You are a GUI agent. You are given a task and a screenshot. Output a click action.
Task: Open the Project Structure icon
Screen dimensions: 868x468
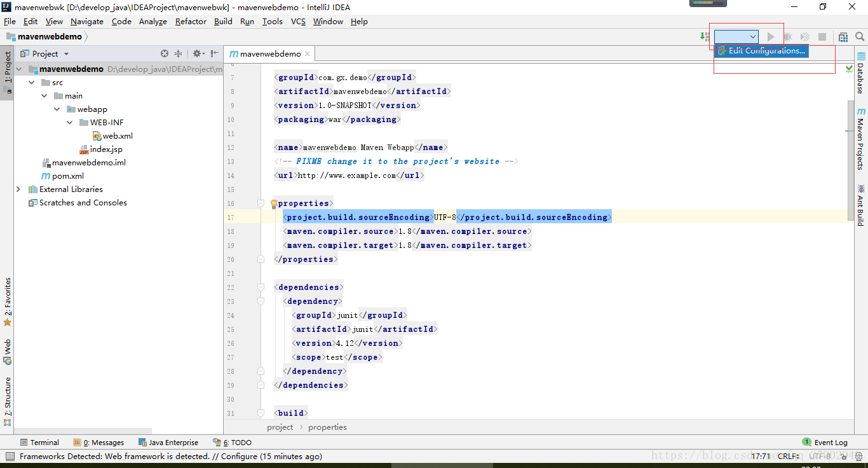(x=843, y=37)
